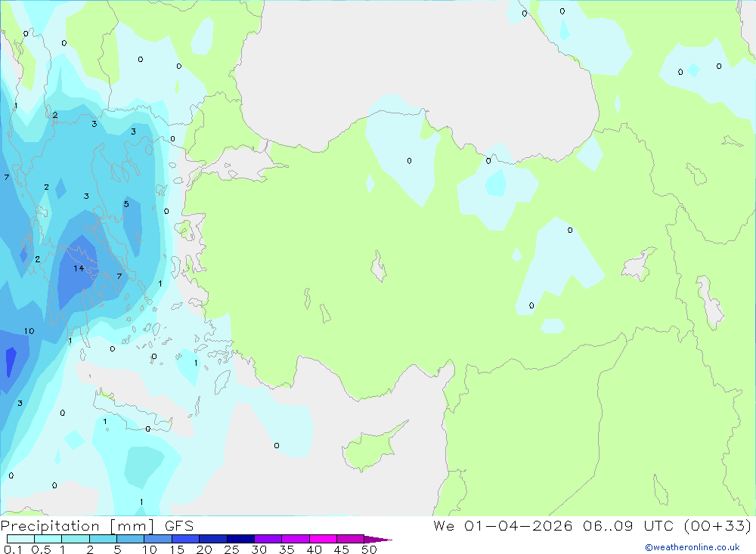Click the '14' precipitation value on map
This screenshot has height=554, width=756.
pyautogui.click(x=79, y=268)
